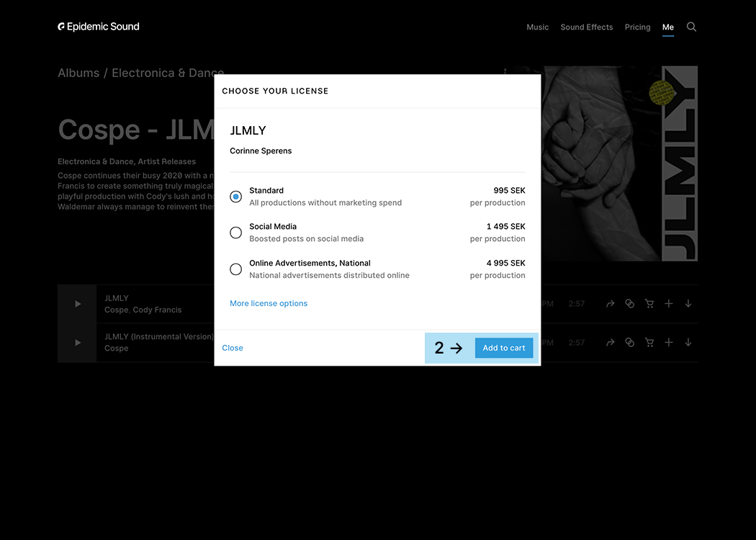Click share icon on Instrumental Version row
Image resolution: width=756 pixels, height=540 pixels.
click(610, 343)
